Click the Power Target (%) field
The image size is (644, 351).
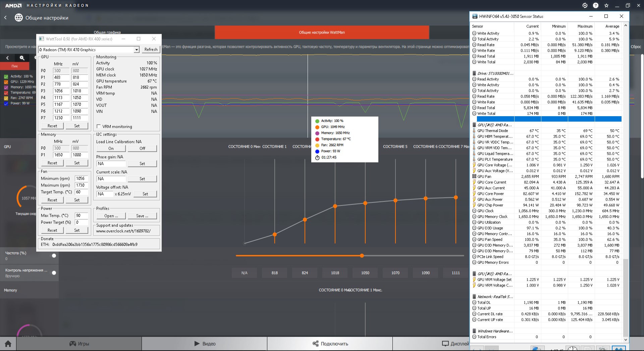pyautogui.click(x=82, y=222)
